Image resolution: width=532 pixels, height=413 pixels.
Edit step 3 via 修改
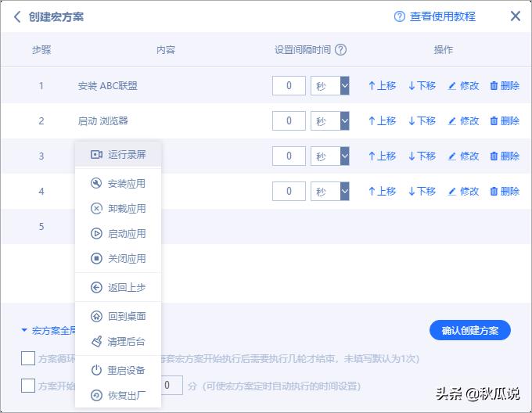coord(463,156)
